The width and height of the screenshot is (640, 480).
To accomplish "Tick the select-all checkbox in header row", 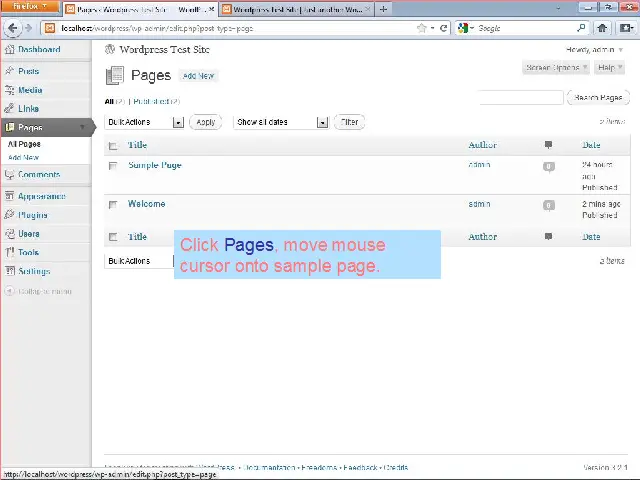I will coord(113,146).
